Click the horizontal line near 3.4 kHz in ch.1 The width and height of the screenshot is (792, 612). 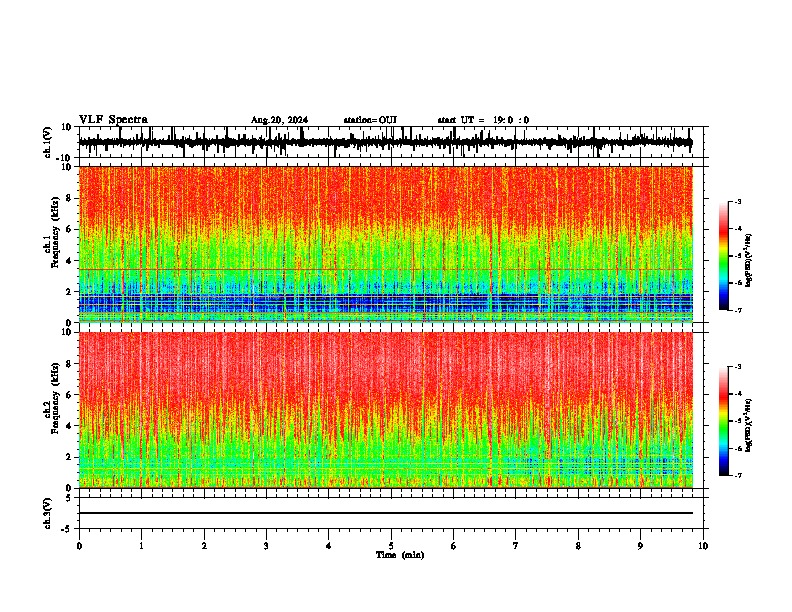(x=386, y=270)
